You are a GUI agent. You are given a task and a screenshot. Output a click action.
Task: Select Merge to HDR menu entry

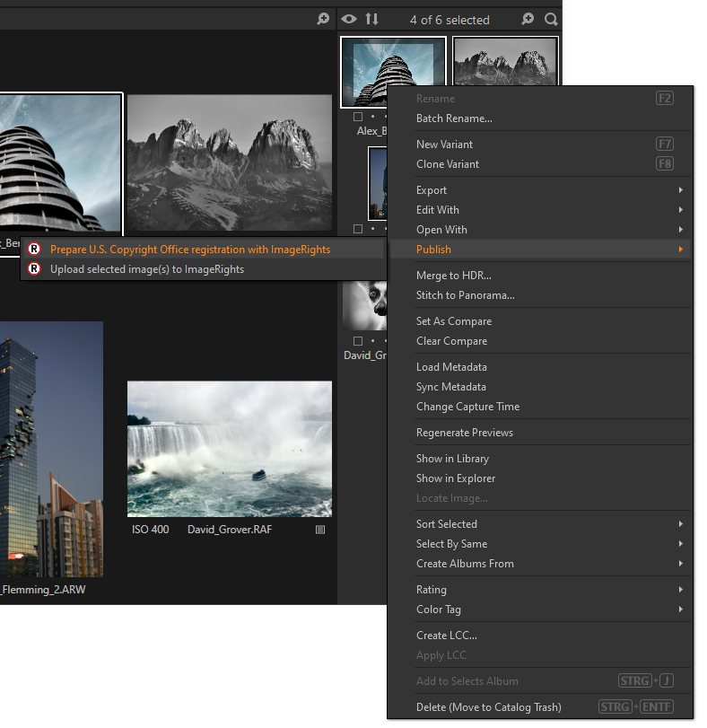click(453, 276)
